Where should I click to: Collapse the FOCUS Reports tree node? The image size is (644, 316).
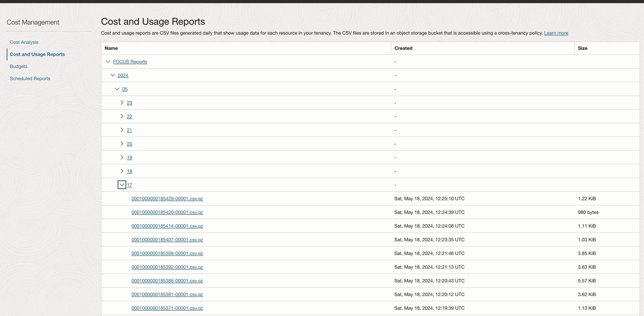click(x=108, y=61)
